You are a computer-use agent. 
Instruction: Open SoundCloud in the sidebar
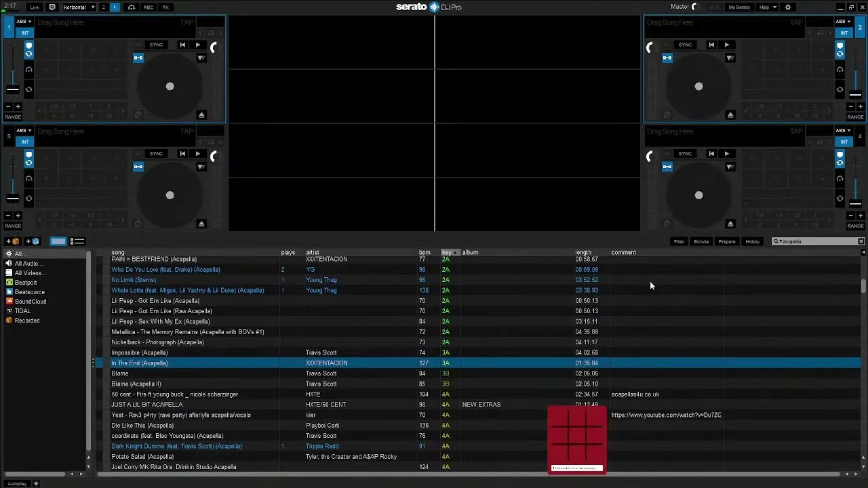point(31,302)
